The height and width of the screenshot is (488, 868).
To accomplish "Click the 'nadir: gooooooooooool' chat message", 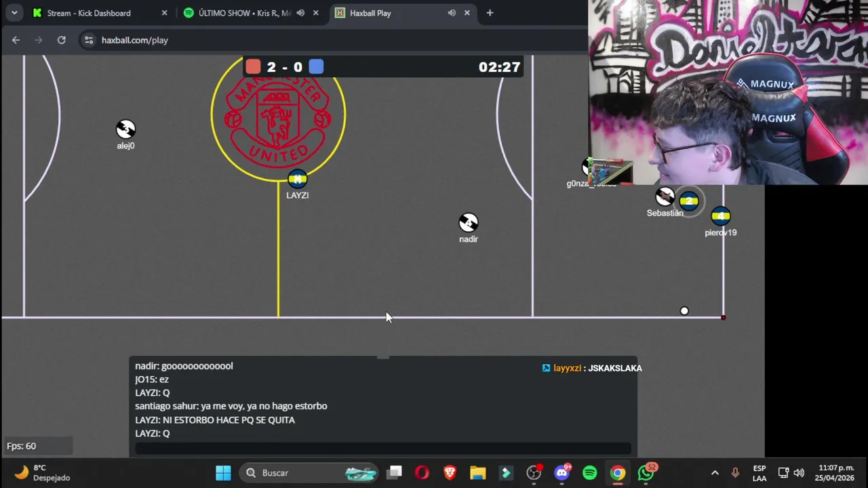I will click(184, 366).
